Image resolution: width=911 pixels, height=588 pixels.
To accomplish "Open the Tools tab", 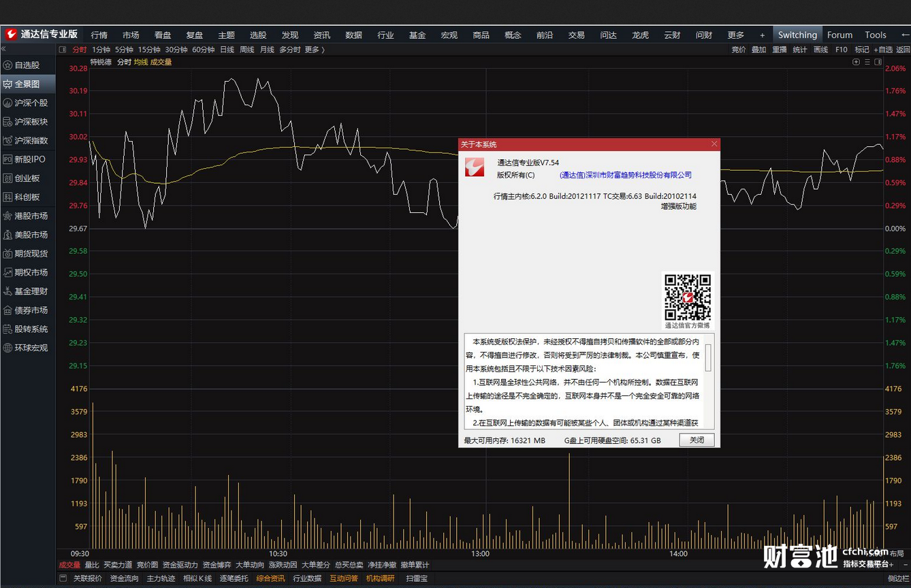I will click(876, 35).
